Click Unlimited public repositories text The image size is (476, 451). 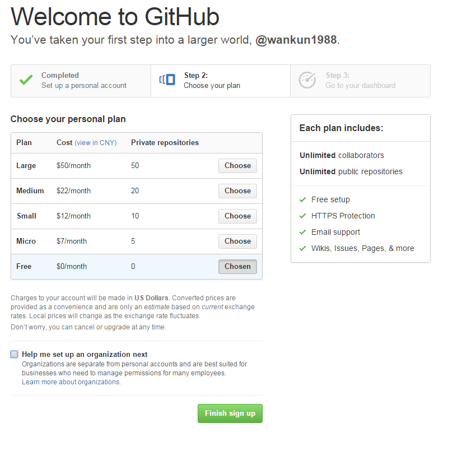pyautogui.click(x=351, y=172)
